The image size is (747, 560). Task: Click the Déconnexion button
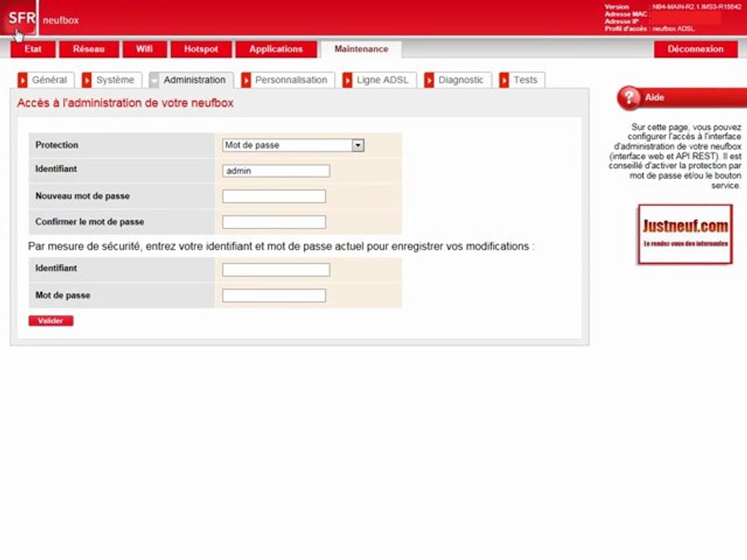696,49
